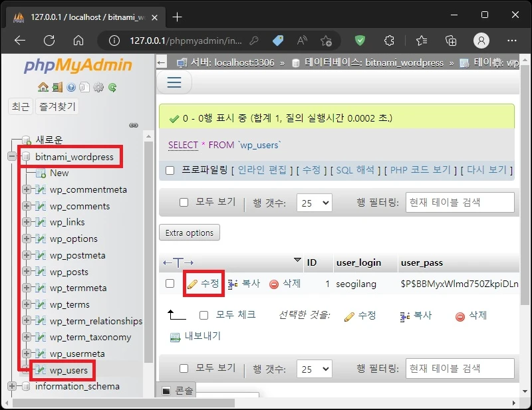
Task: Click 인라인 편집 link
Action: pyautogui.click(x=262, y=170)
